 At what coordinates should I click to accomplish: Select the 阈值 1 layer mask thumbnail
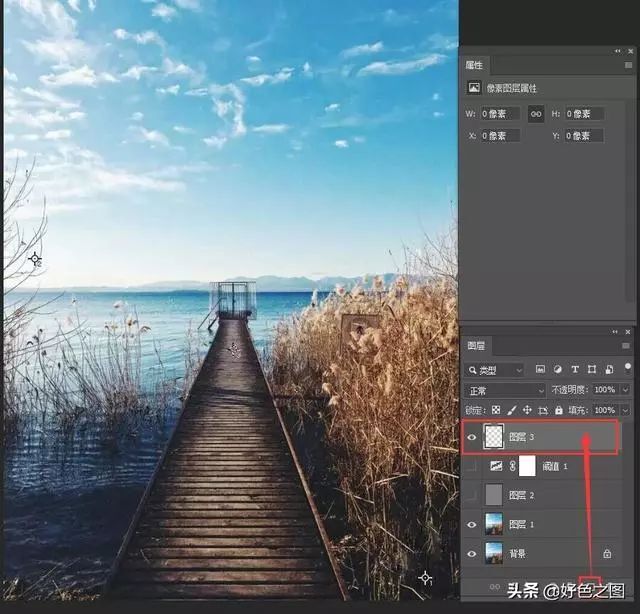[527, 465]
